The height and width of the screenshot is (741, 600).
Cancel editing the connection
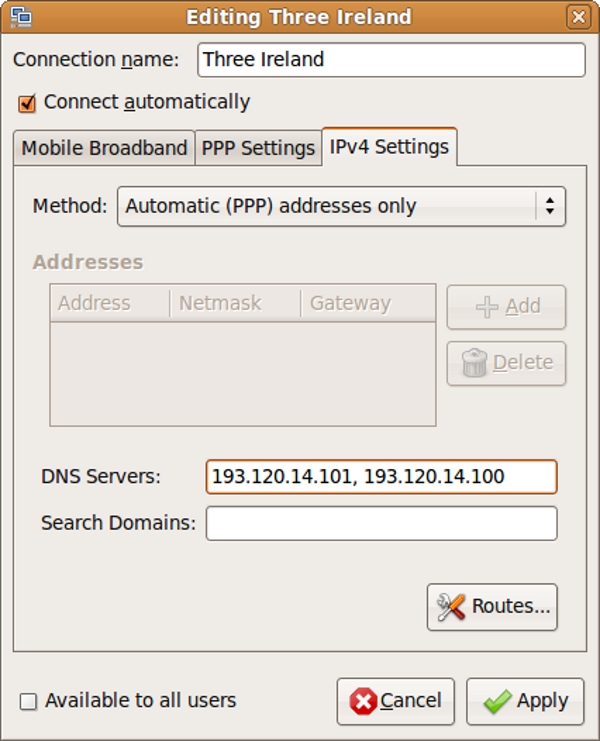click(395, 701)
